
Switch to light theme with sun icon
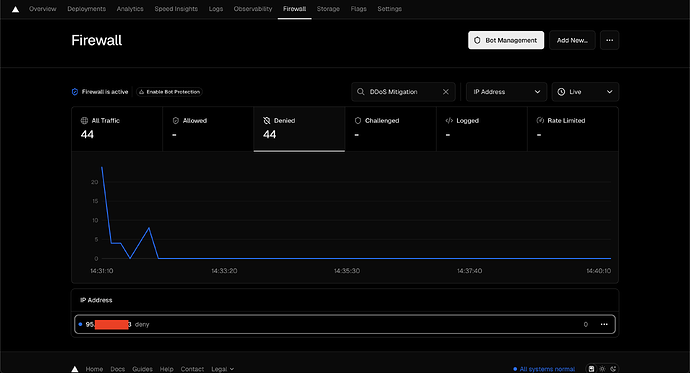(x=602, y=369)
